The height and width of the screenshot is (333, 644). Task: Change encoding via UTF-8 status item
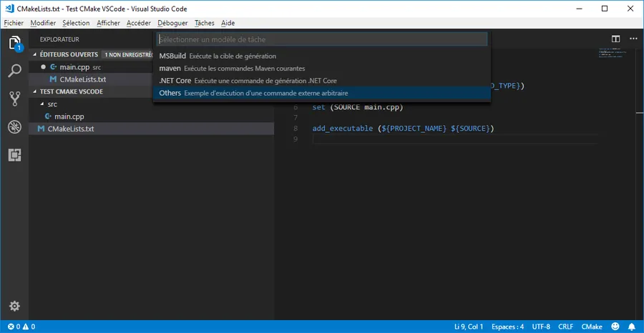(541, 327)
